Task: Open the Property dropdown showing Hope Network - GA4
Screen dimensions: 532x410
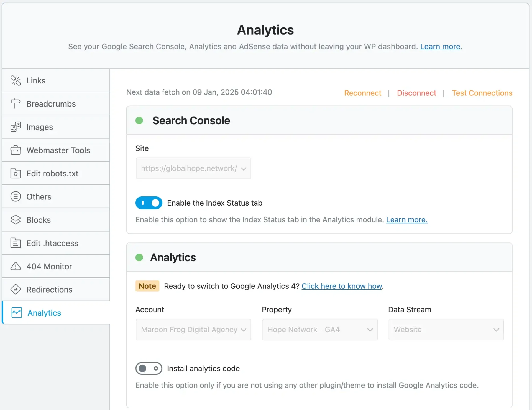Action: [320, 330]
